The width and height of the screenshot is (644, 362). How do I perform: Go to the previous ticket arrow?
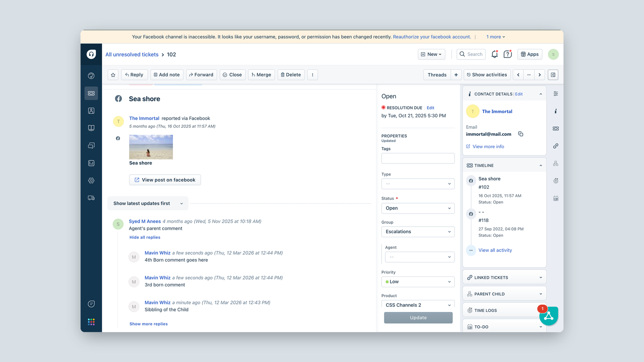518,75
